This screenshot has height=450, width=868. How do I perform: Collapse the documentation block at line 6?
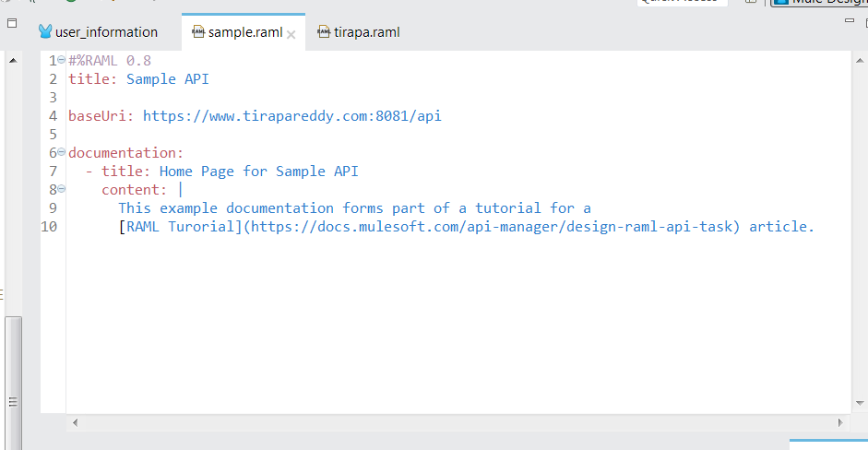62,151
